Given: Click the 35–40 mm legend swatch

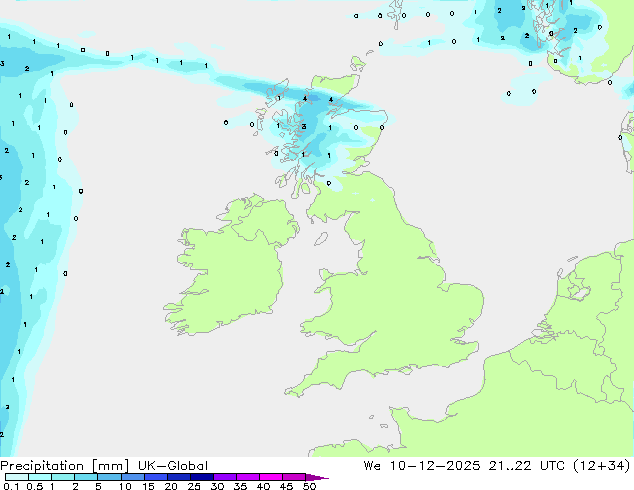Looking at the screenshot, I should pos(247,477).
